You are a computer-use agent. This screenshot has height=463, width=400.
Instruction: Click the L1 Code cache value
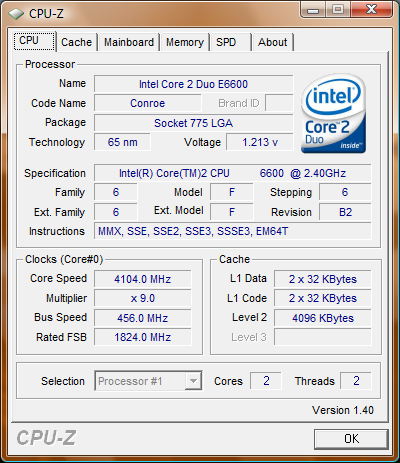point(323,298)
